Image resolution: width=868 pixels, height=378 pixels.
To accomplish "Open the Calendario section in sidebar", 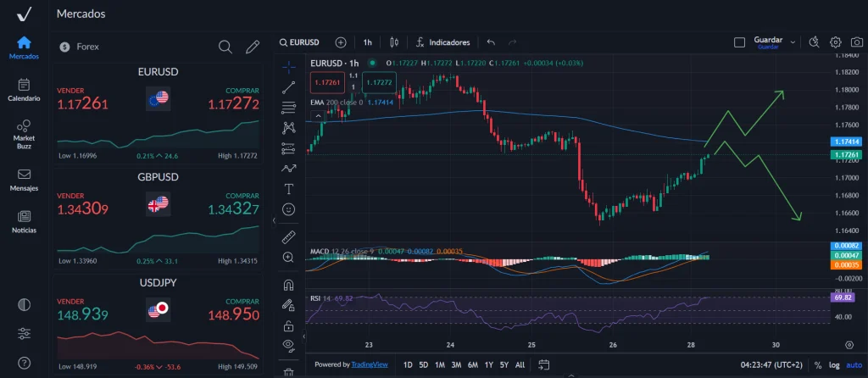I will (24, 90).
